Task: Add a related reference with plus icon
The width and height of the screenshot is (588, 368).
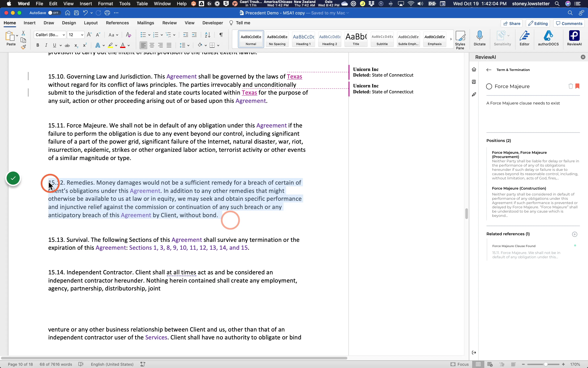Action: 575,234
